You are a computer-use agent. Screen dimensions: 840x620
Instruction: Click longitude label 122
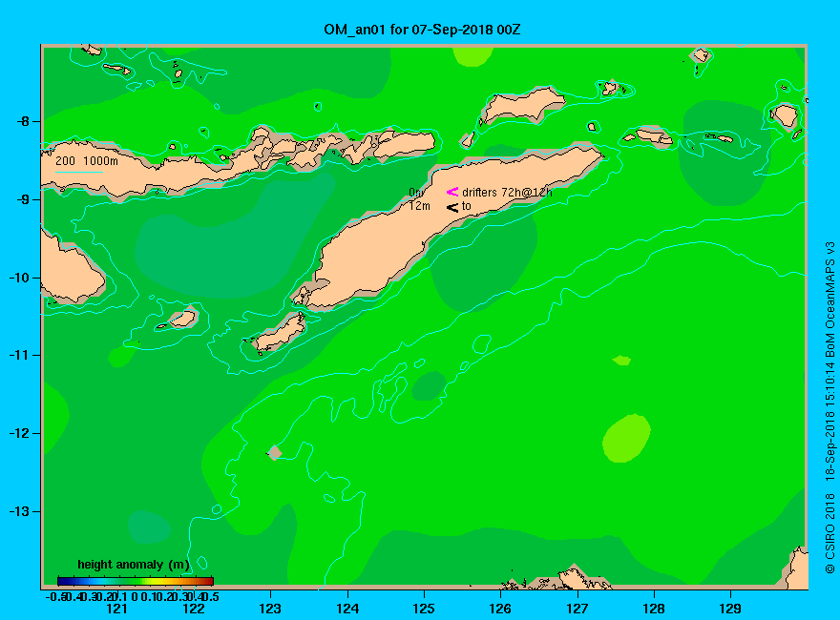coord(194,609)
